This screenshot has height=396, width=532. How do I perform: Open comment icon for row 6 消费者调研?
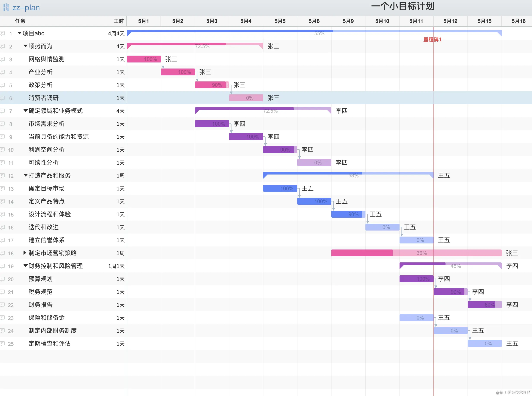tap(2, 98)
